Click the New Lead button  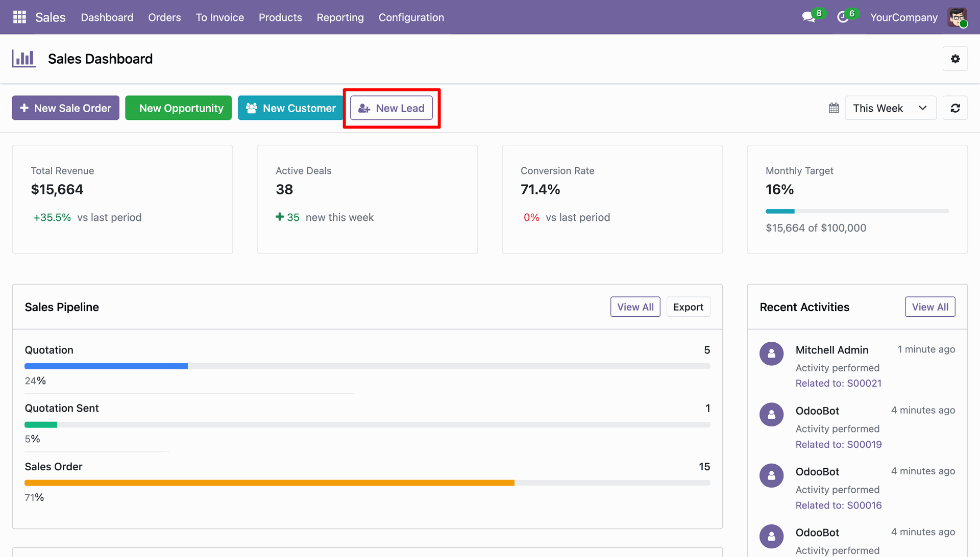pos(391,108)
